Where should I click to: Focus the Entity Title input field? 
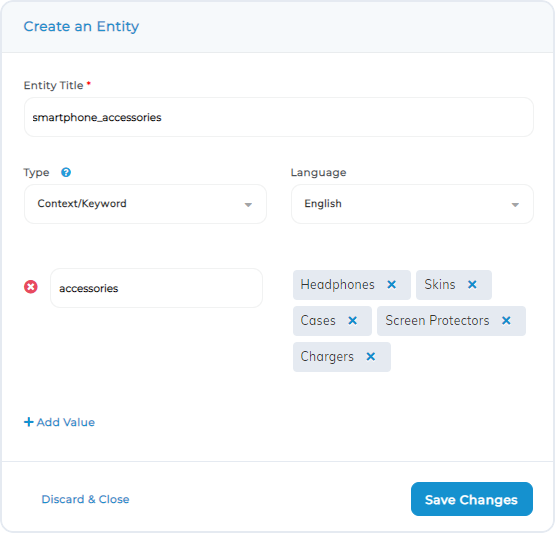(x=279, y=117)
